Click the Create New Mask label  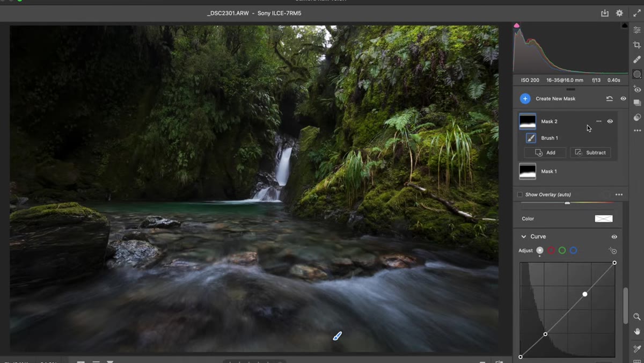555,99
